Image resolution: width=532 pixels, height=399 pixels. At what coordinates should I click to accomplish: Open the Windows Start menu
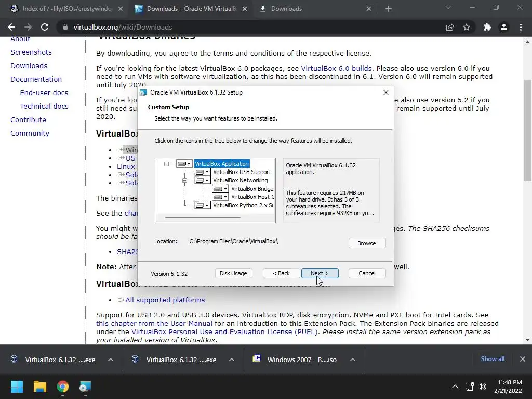[x=17, y=387]
